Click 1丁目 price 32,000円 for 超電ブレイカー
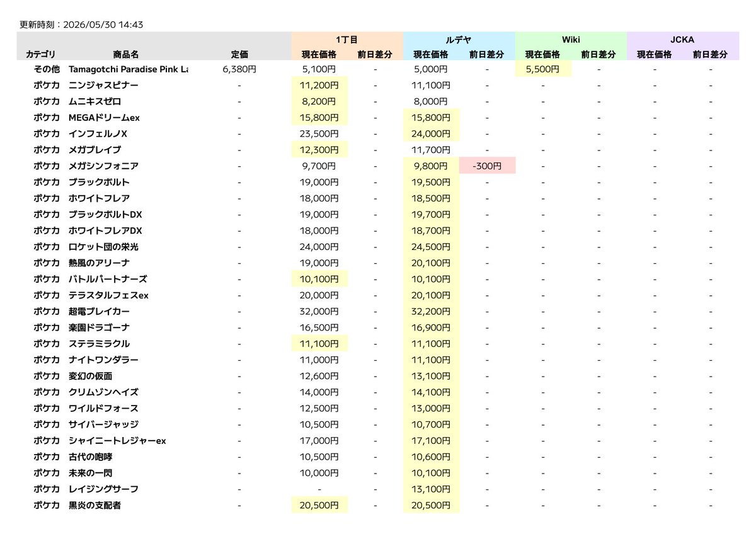Viewport: 756px width, 534px height. point(319,311)
